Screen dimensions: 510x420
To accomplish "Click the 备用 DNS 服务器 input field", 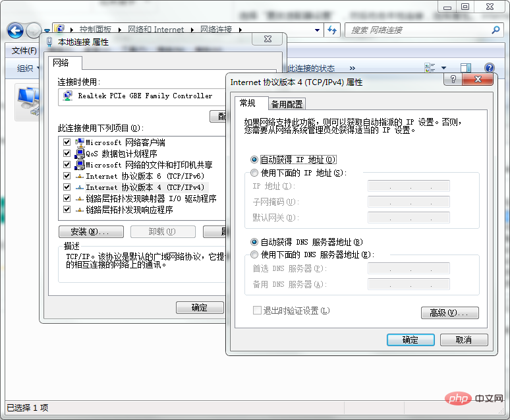I will click(x=409, y=284).
